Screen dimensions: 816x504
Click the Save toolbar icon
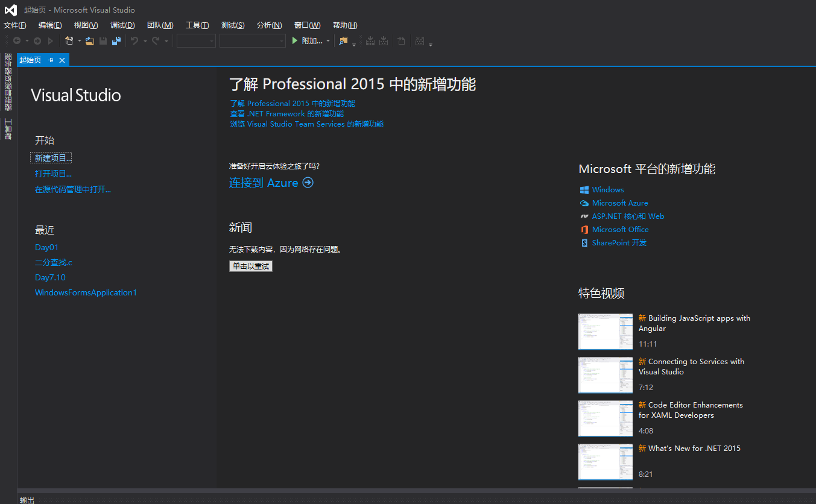pyautogui.click(x=103, y=40)
